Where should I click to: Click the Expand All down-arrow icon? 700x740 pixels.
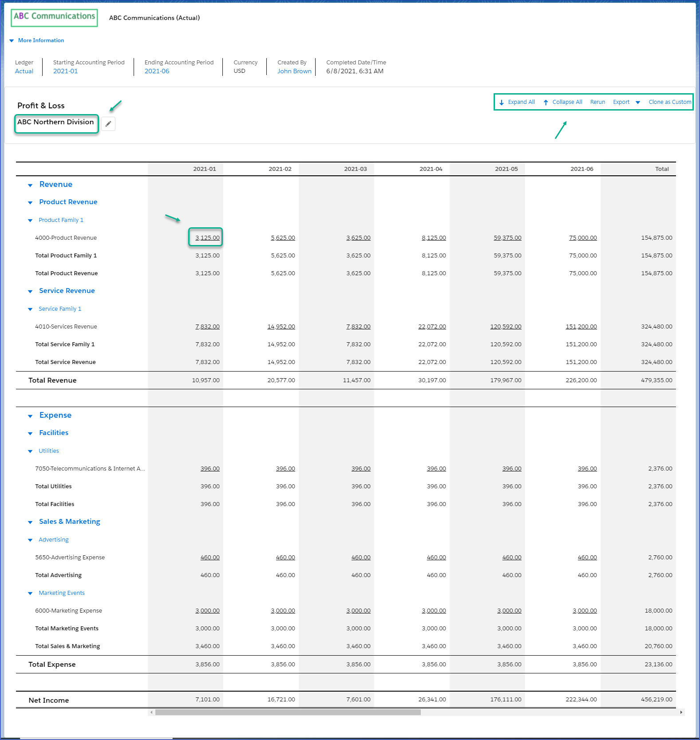[x=502, y=103]
